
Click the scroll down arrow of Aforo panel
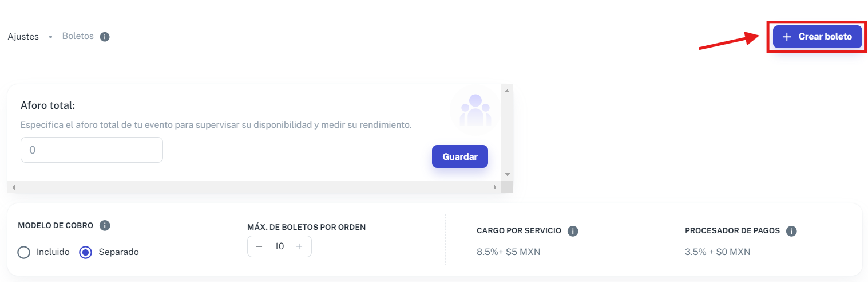coord(506,175)
